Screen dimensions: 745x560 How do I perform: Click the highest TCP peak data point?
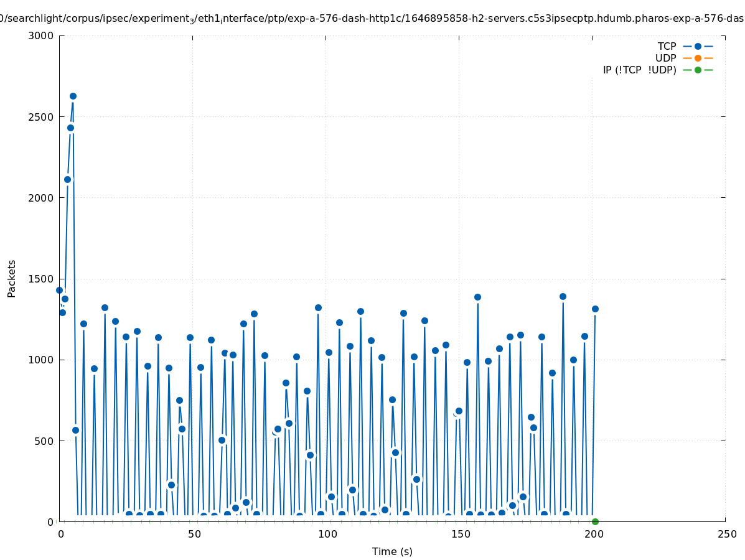pos(73,96)
